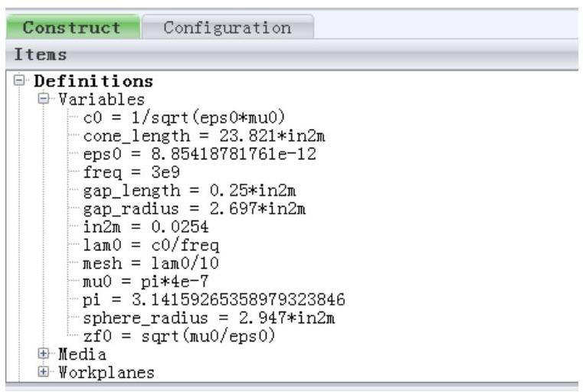583x392 pixels.
Task: Select the c0 variable definition
Action: tap(182, 118)
